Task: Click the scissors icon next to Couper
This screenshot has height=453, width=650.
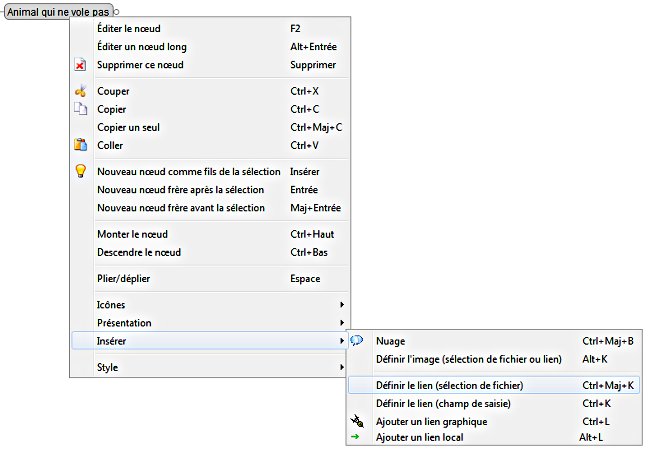Action: pos(81,91)
